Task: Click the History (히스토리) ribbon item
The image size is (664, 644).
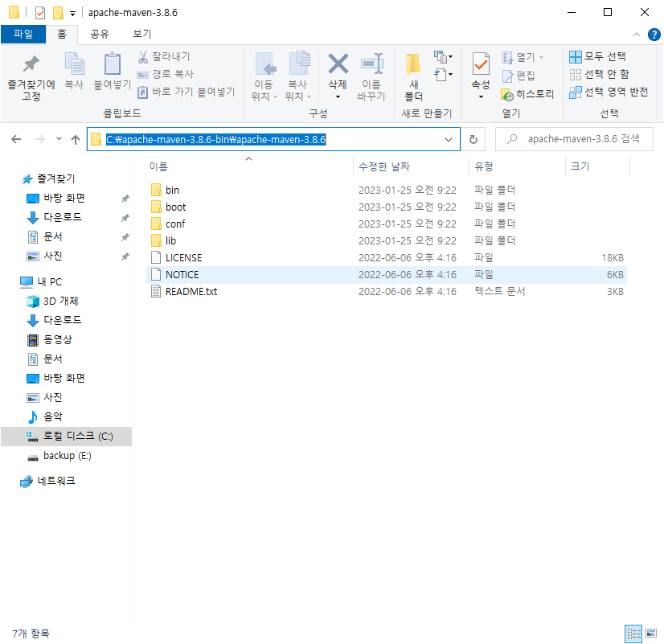Action: coord(527,94)
